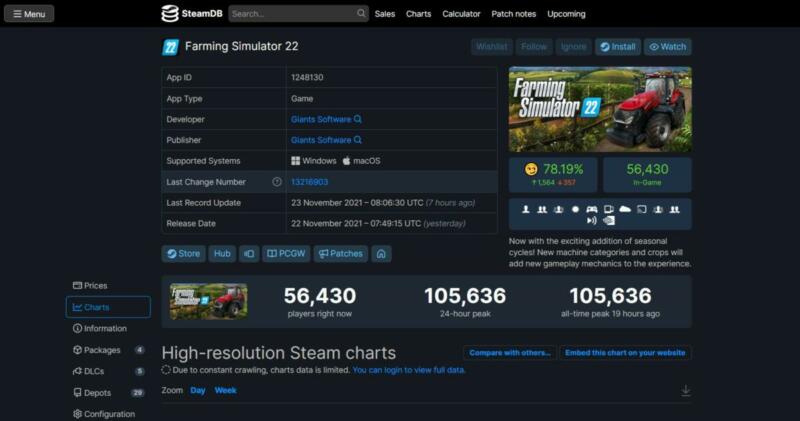This screenshot has height=421, width=800.
Task: Set chart zoom to Week
Action: [x=225, y=390]
